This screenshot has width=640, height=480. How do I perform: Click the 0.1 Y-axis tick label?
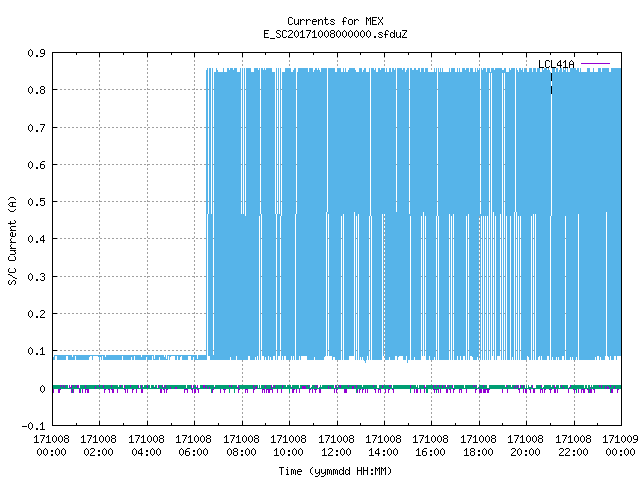pyautogui.click(x=36, y=351)
